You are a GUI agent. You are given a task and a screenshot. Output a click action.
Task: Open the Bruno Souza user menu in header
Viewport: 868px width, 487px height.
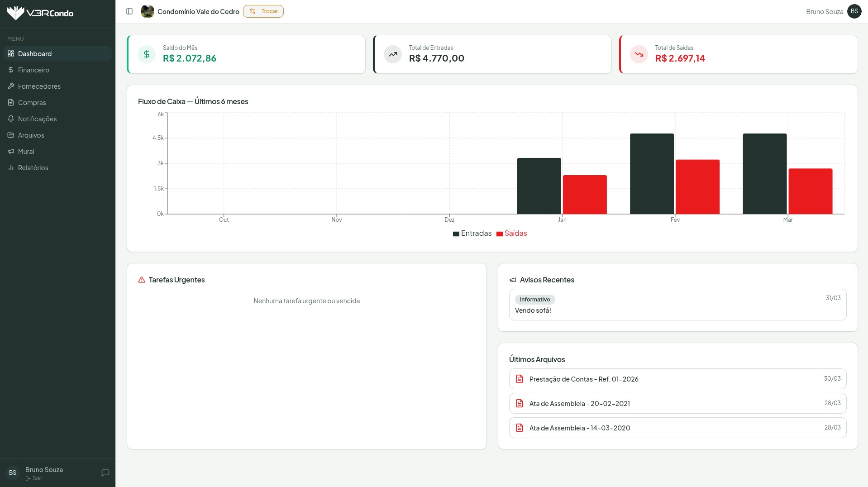pos(824,12)
